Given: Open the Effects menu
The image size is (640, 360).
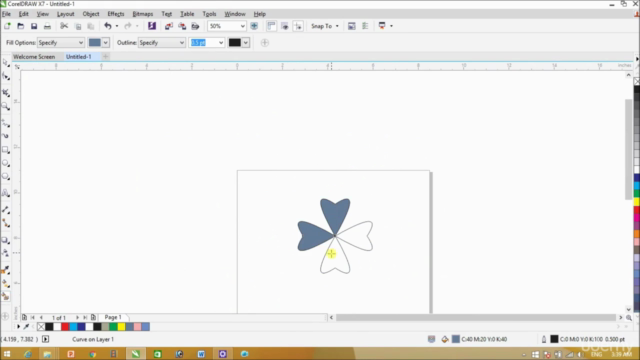Looking at the screenshot, I should click(x=116, y=14).
